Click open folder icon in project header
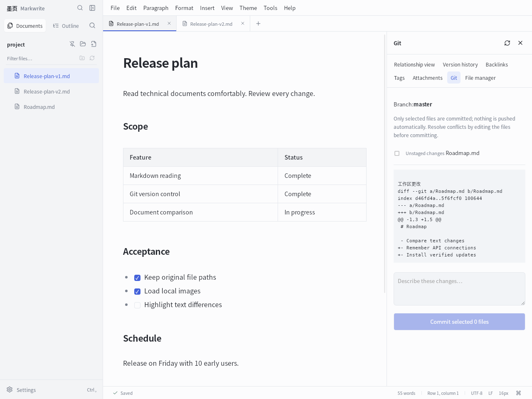The width and height of the screenshot is (532, 399). 83,44
